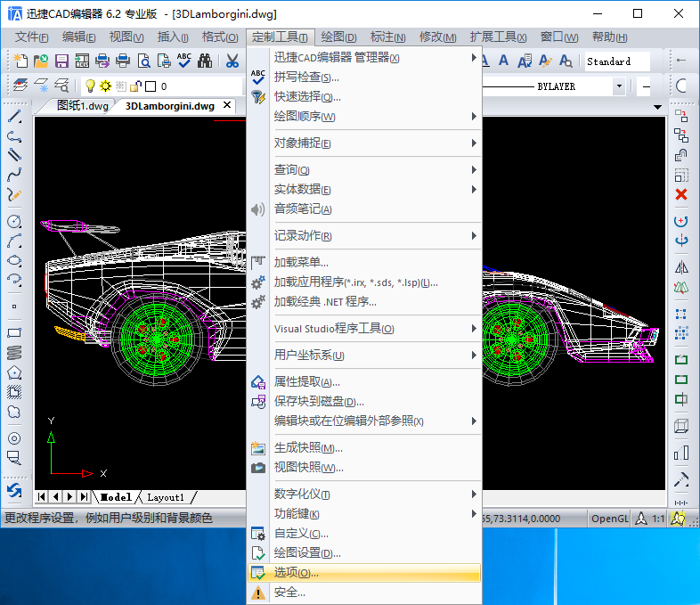The height and width of the screenshot is (605, 700).
Task: Choose 生成快照(M)... menu entry
Action: [x=364, y=448]
